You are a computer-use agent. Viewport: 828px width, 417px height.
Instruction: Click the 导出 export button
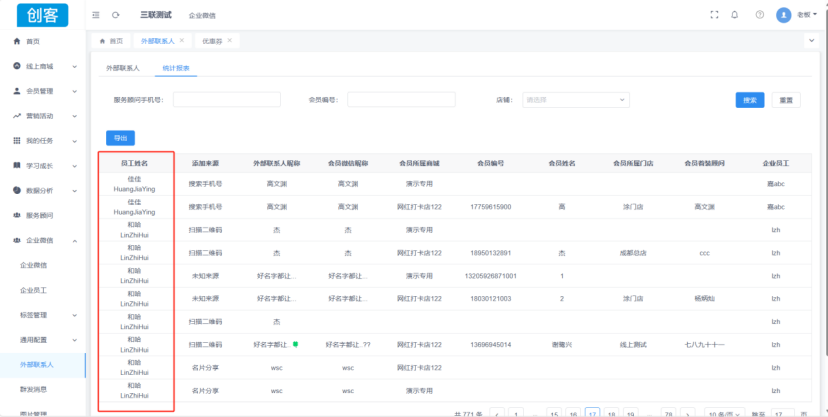click(120, 138)
